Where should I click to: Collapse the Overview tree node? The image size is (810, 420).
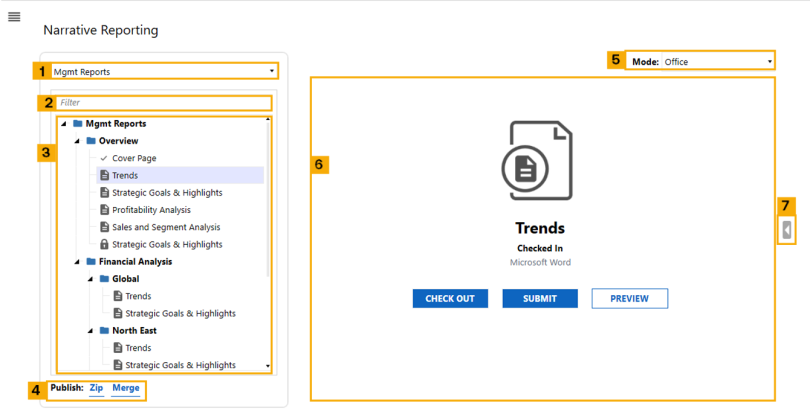click(77, 142)
